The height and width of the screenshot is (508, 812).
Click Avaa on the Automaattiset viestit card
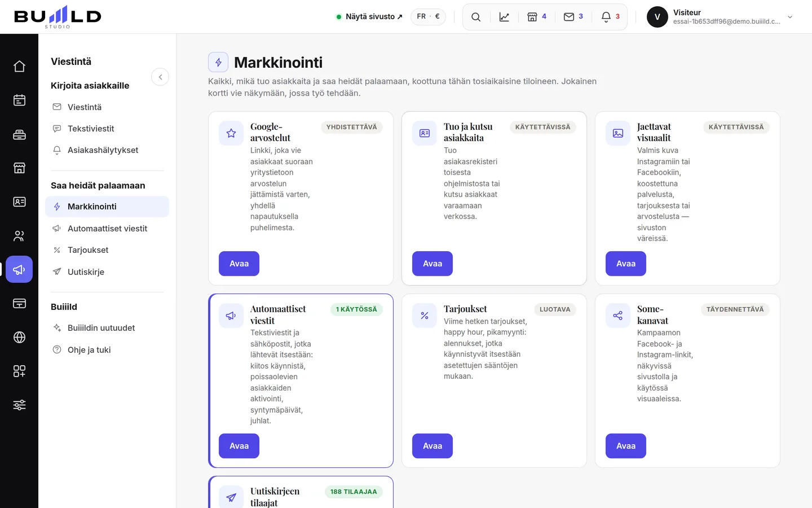(239, 446)
